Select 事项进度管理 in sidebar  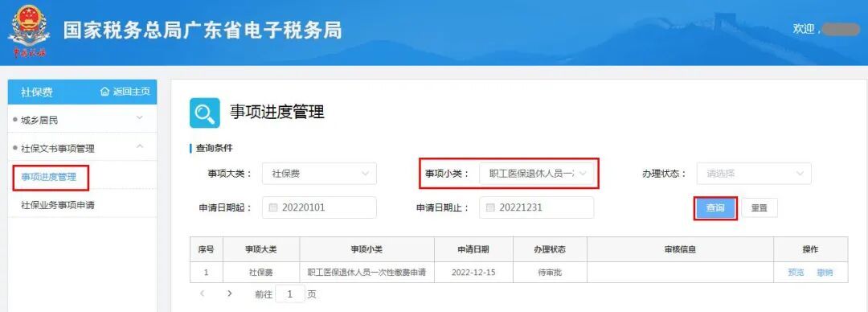coord(49,178)
